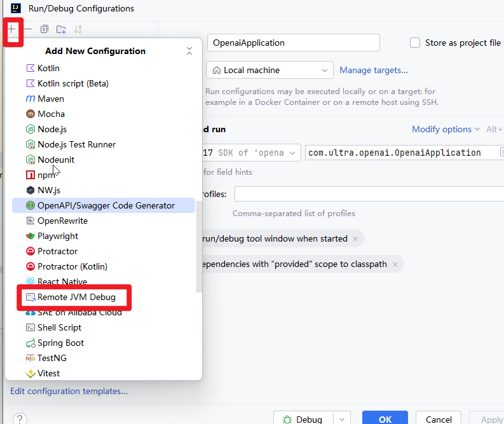Click the NW.js icon in the list

(31, 190)
